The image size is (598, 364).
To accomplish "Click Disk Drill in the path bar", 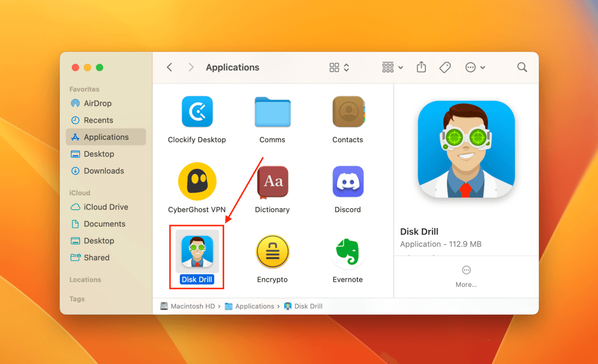I will (x=303, y=306).
